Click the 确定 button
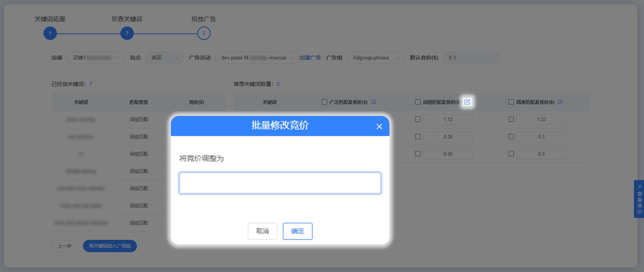 click(297, 231)
